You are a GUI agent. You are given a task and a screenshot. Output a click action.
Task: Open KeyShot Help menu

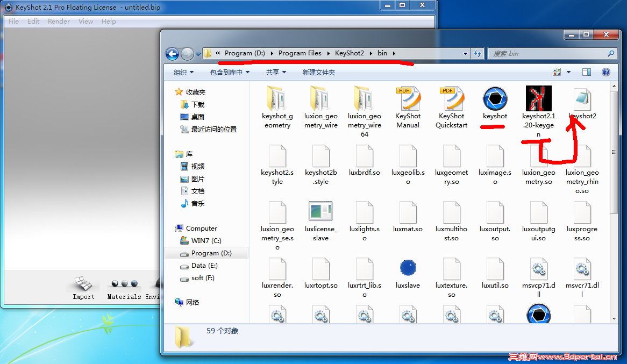109,21
